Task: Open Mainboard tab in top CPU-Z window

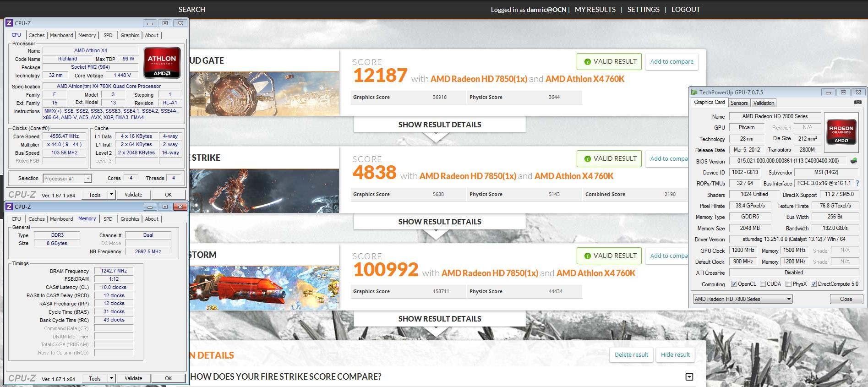Action: click(61, 35)
